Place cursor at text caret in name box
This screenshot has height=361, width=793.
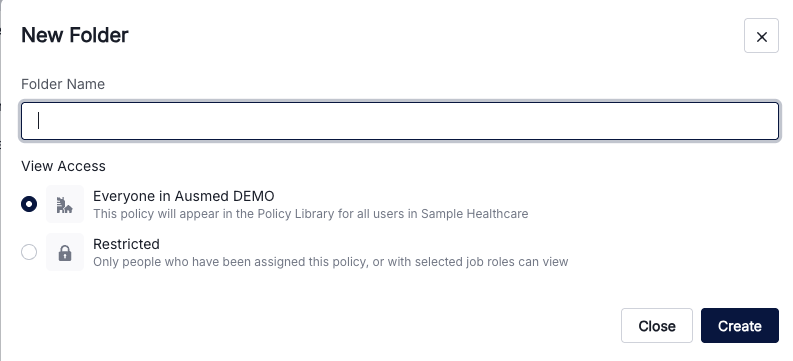point(39,121)
